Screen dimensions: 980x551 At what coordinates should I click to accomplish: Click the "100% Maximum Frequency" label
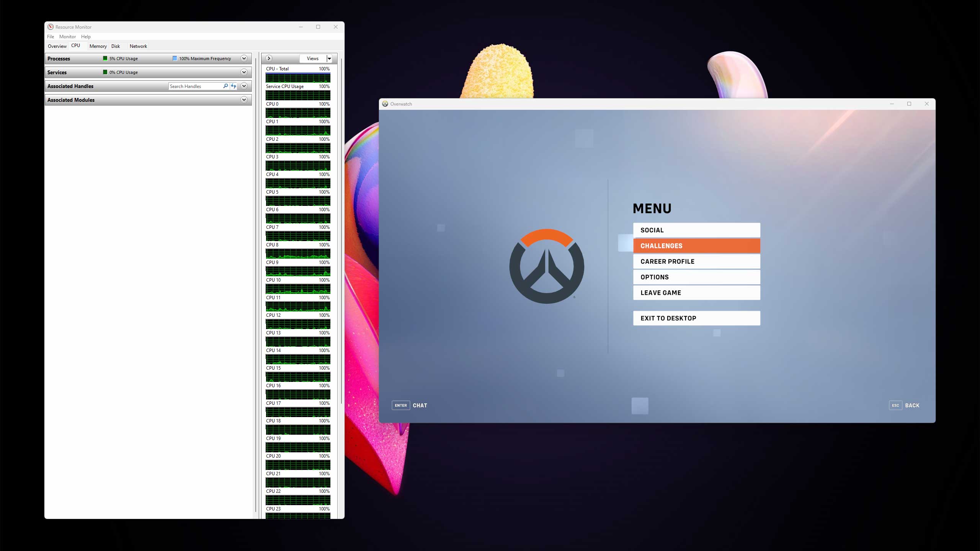tap(205, 59)
